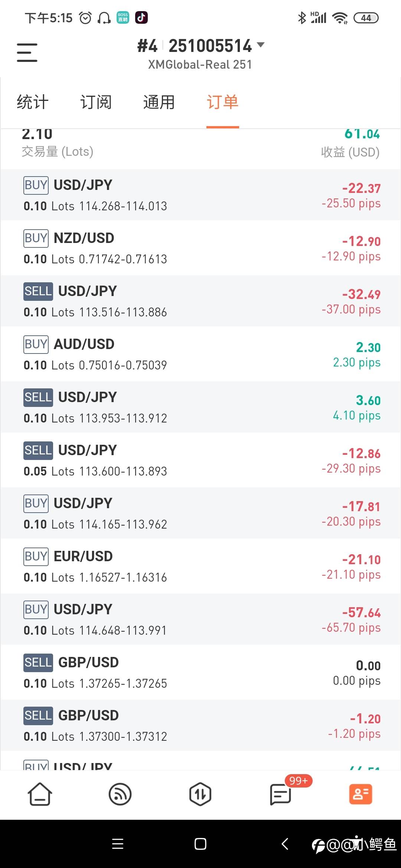Open Android recent apps menu icon
The width and height of the screenshot is (401, 868).
click(x=118, y=844)
